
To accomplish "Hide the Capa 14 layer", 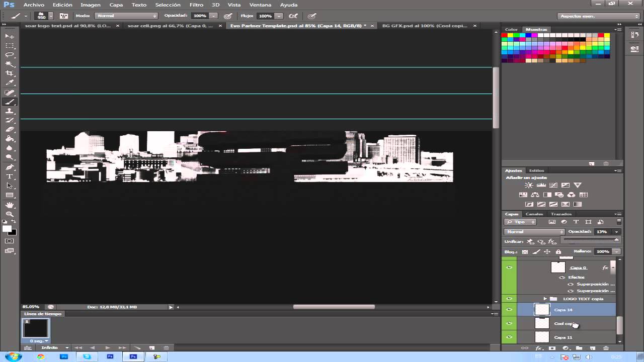I will click(x=509, y=310).
